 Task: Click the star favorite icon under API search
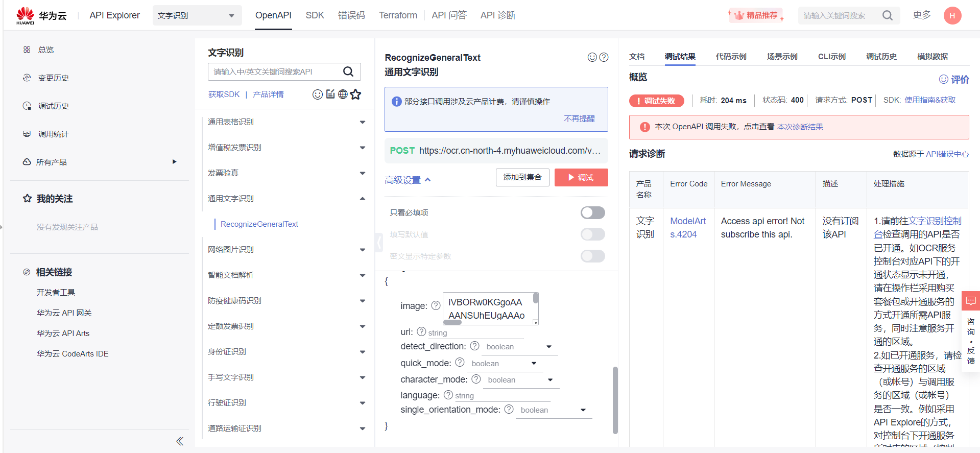[355, 94]
